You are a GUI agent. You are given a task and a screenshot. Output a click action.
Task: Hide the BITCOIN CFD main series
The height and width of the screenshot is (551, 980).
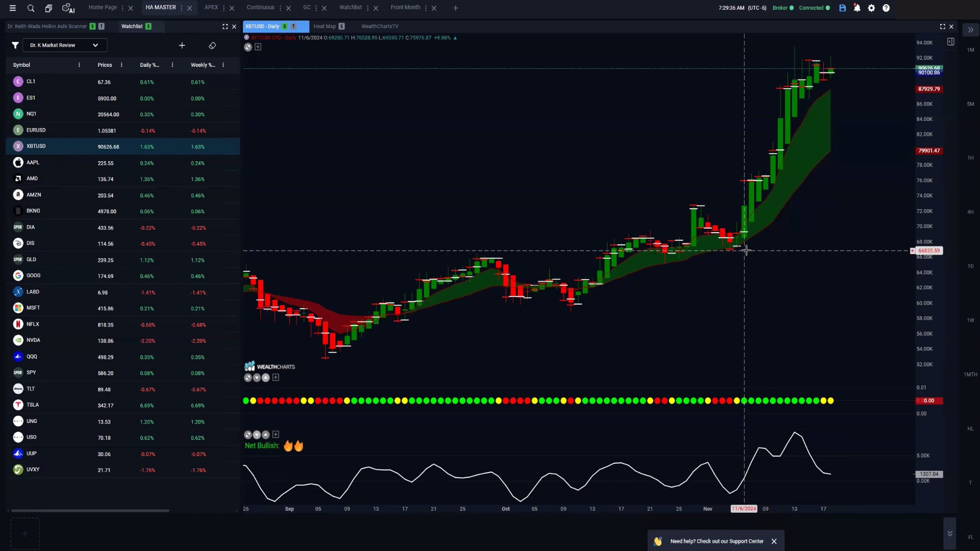point(248,47)
